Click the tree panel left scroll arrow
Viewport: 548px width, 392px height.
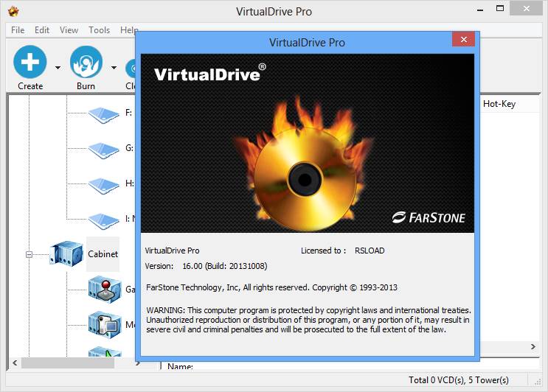[x=15, y=363]
